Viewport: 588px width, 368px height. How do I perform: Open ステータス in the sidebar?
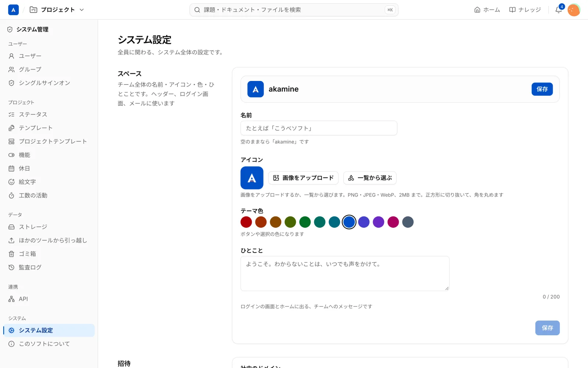pyautogui.click(x=49, y=114)
